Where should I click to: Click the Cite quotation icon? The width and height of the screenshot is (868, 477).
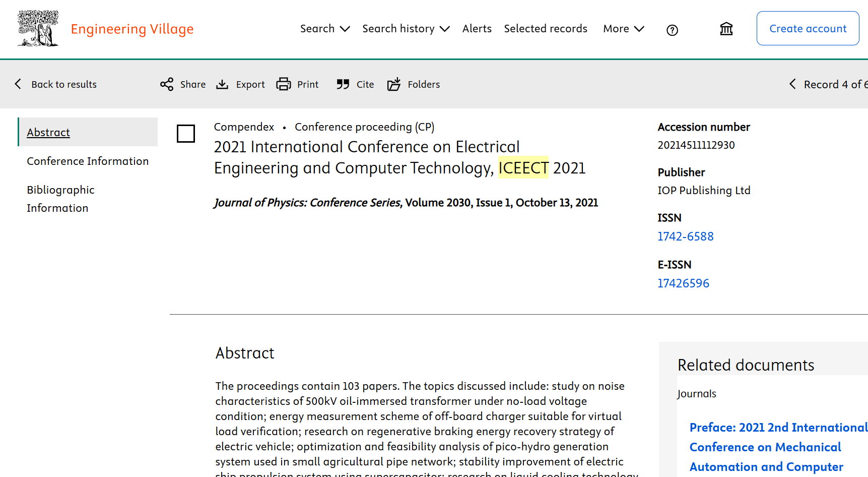click(x=343, y=84)
